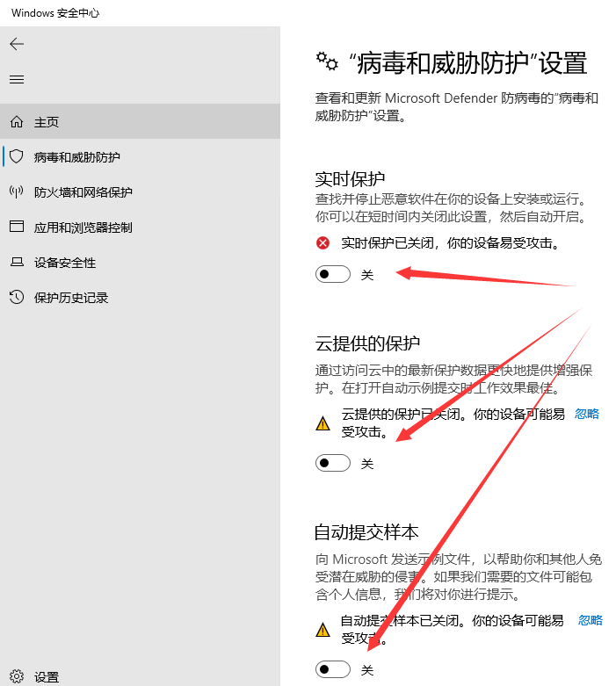Select 病毒和威胁防护 in the sidebar
This screenshot has width=616, height=686.
(140, 156)
